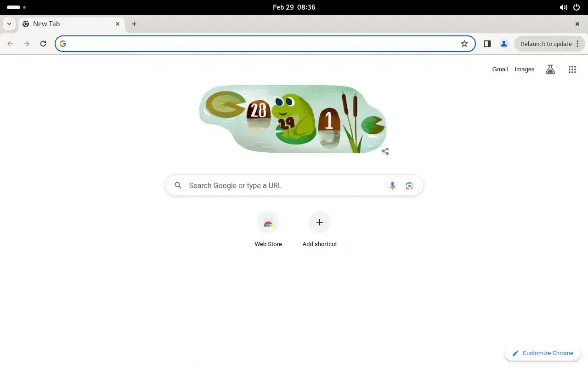588x368 pixels.
Task: Click the reload page icon
Action: pyautogui.click(x=43, y=44)
